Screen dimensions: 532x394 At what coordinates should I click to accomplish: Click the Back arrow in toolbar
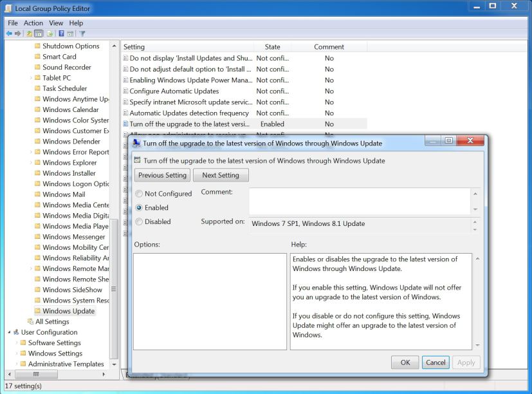click(9, 33)
